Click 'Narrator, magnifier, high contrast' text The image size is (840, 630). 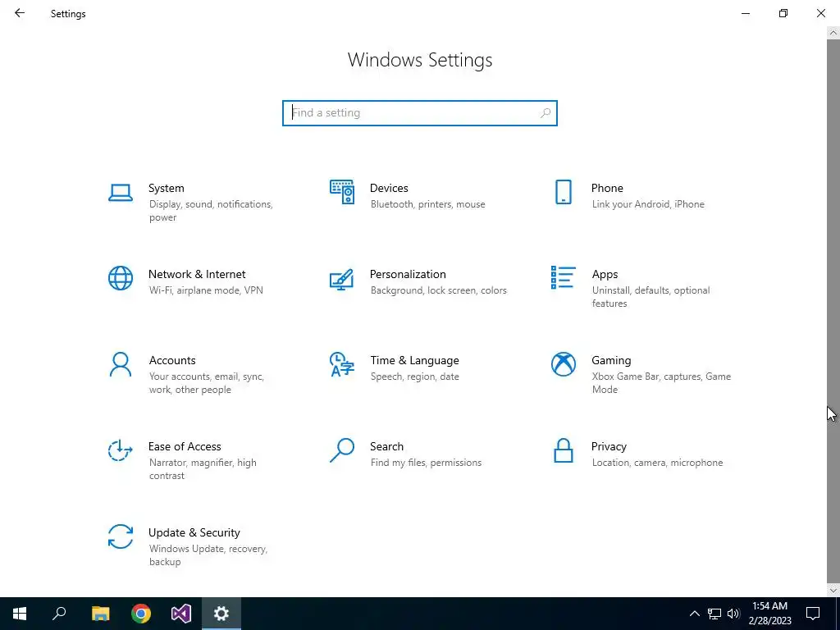pos(203,469)
